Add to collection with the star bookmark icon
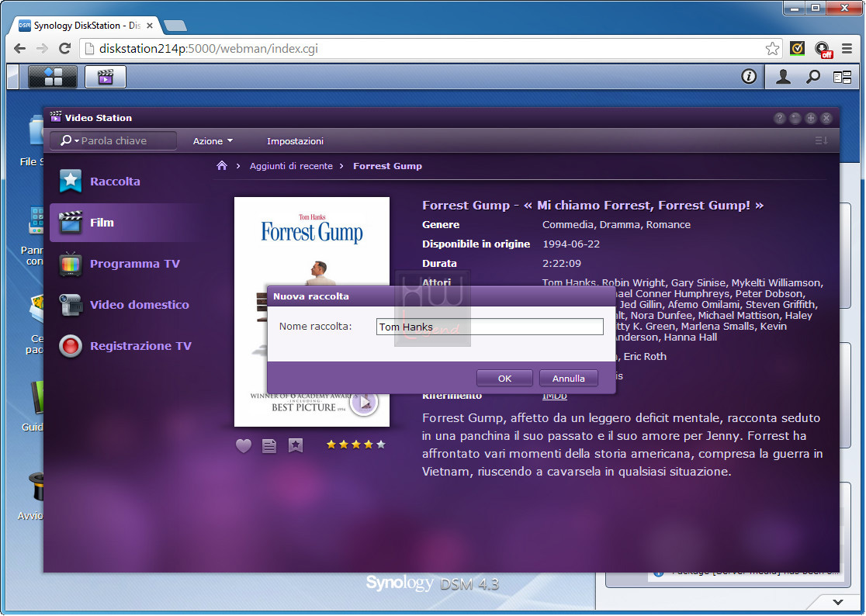This screenshot has width=866, height=616. point(296,445)
